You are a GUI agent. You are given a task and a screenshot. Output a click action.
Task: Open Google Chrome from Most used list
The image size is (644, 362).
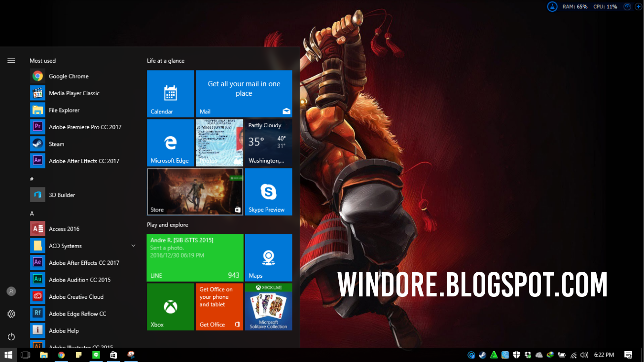pyautogui.click(x=83, y=76)
